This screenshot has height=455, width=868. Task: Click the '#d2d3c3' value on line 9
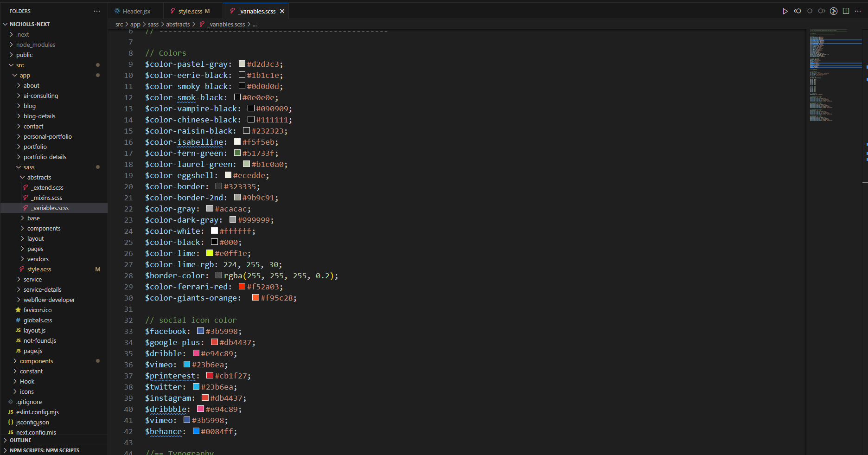click(263, 64)
